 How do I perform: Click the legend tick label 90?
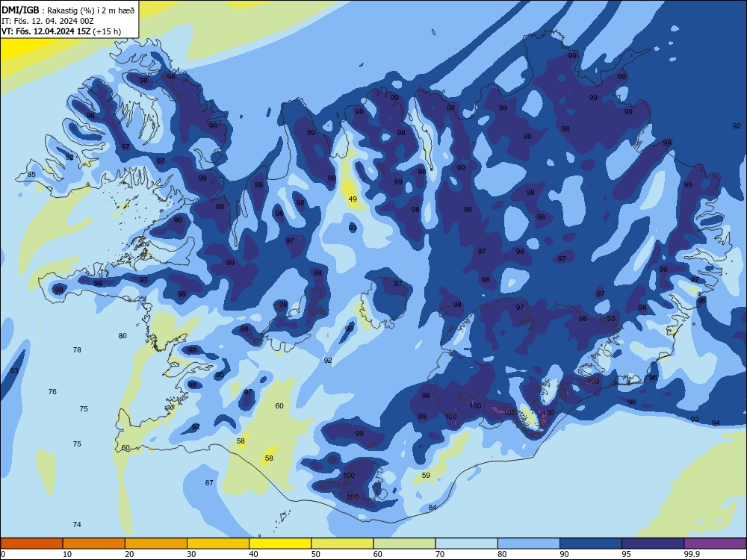[x=564, y=554]
